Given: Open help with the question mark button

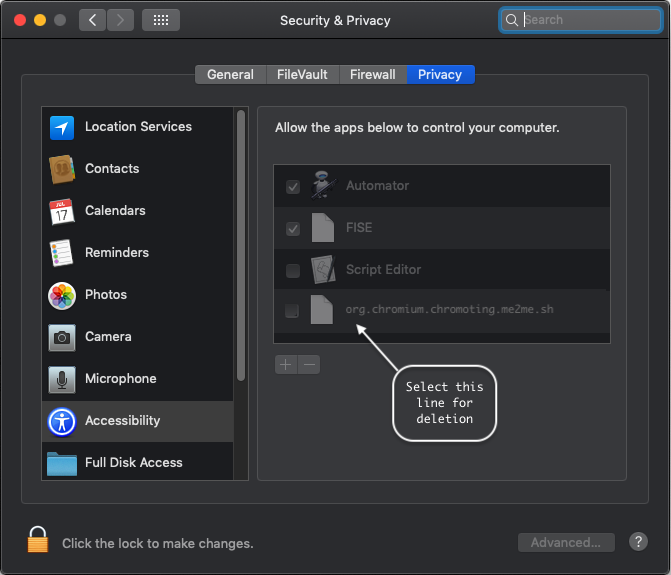Looking at the screenshot, I should coord(638,542).
